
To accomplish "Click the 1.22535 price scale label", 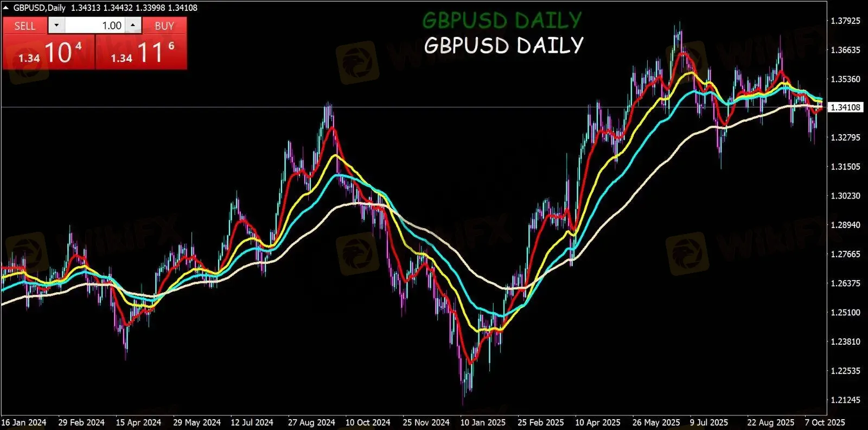I will point(846,371).
